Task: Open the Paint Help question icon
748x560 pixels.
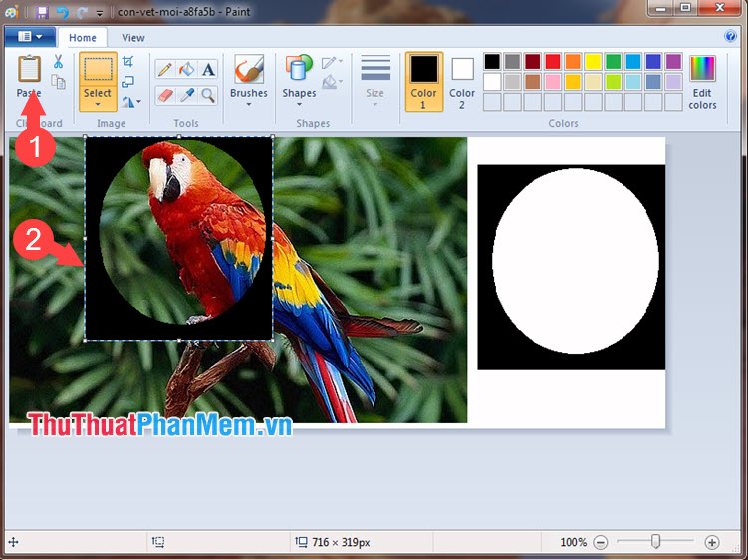Action: [730, 36]
